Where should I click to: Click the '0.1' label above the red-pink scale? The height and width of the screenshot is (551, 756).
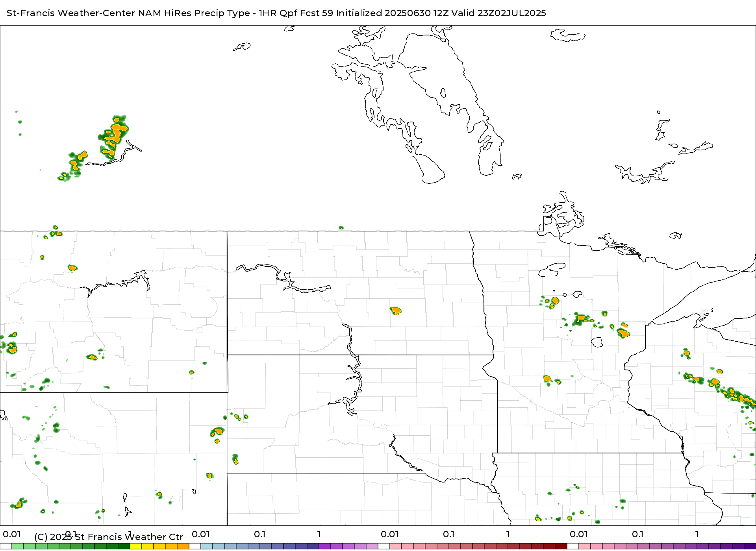point(449,534)
